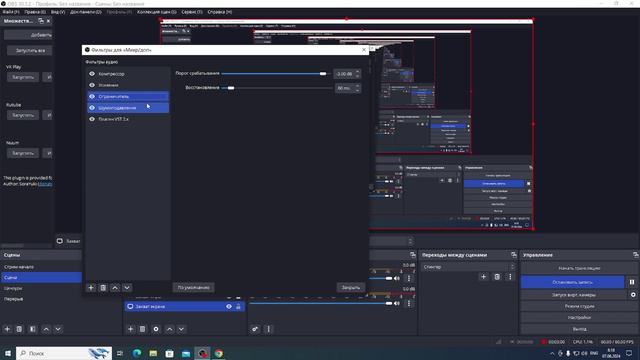Click По умолчанию button in Filters dialog

(193, 287)
